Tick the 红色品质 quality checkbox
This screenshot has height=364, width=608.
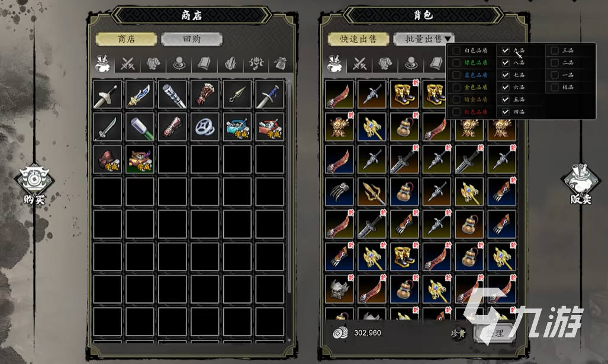(456, 112)
